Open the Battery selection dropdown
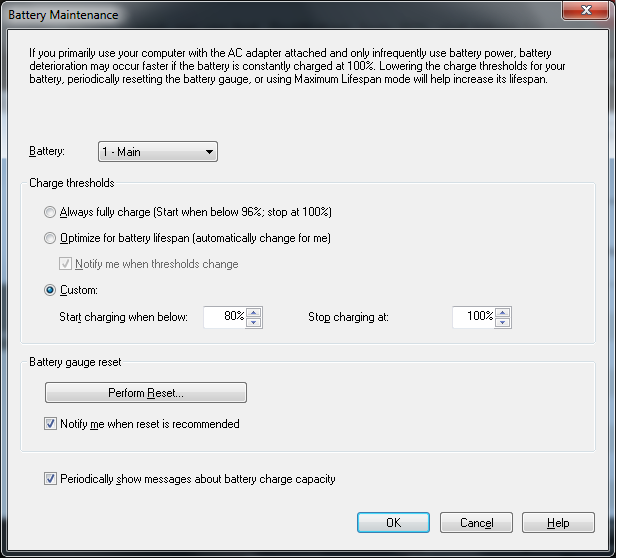Viewport: 617px width, 558px height. coord(158,152)
